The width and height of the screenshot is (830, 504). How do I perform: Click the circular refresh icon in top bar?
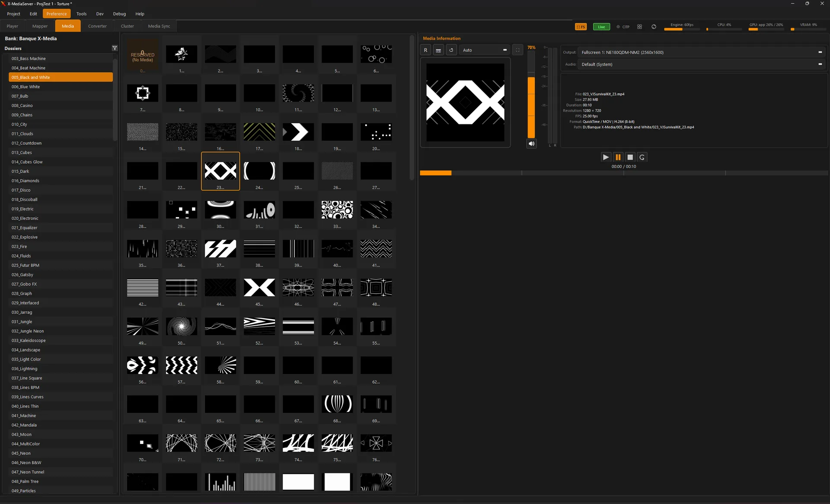click(x=654, y=27)
